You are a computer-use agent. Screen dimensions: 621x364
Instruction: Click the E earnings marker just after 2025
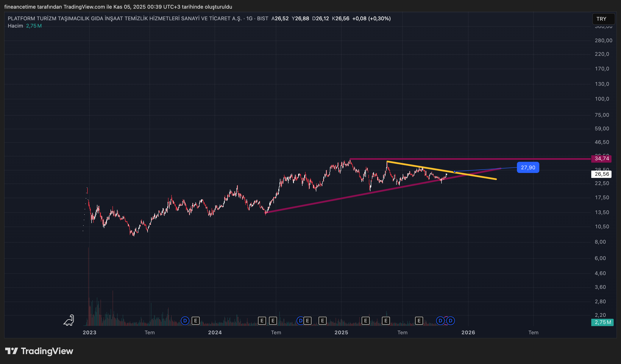click(365, 321)
